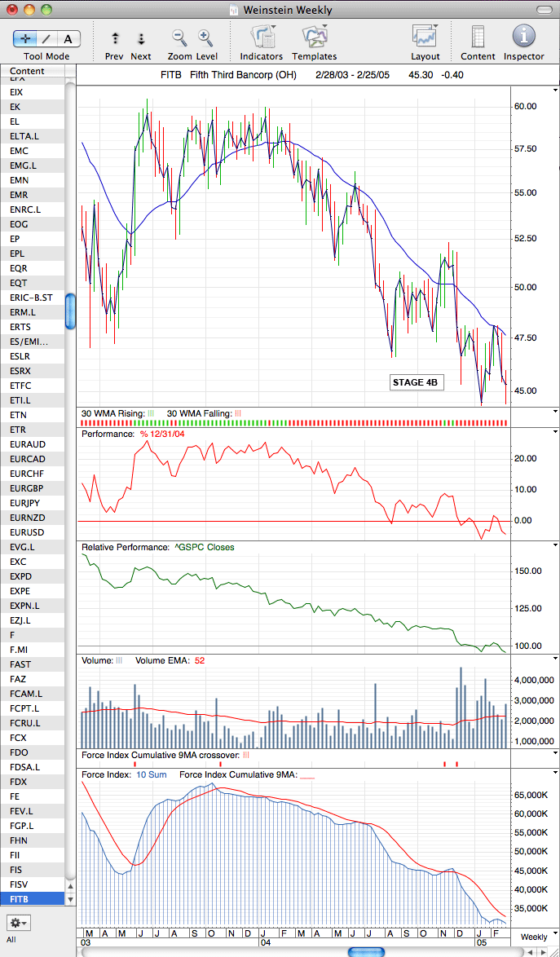
Task: Select symbol EMR in list
Action: (x=32, y=196)
